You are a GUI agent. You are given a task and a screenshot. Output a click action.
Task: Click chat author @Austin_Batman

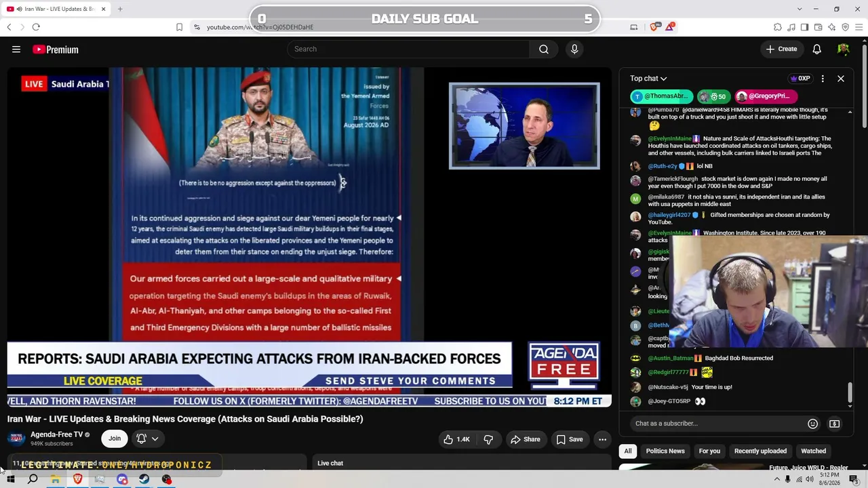(x=671, y=358)
